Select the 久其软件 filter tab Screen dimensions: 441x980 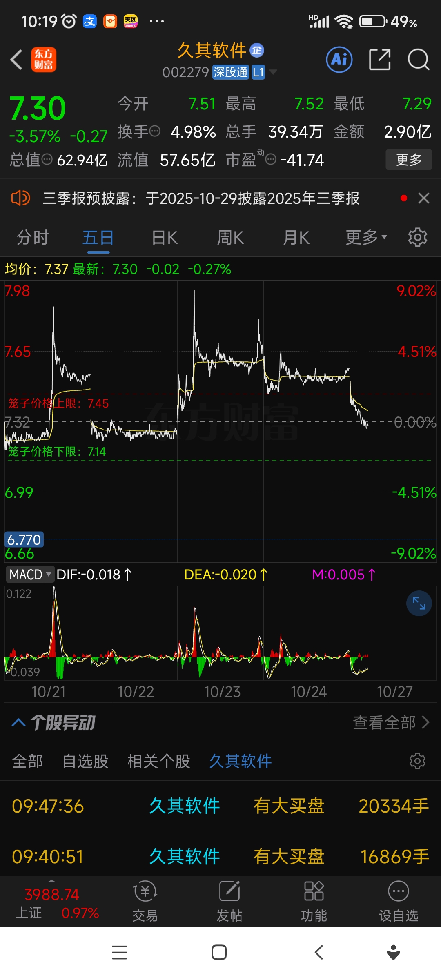241,761
